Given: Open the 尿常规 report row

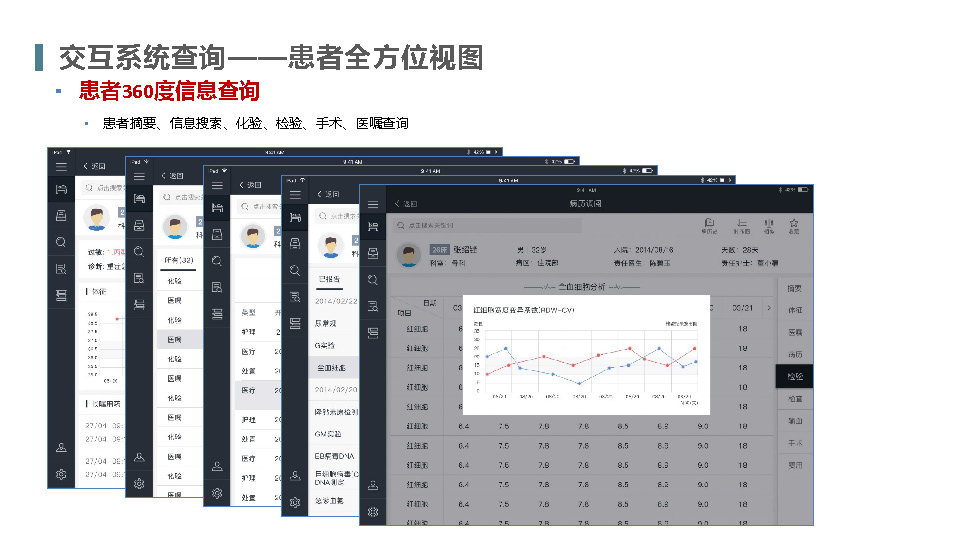Looking at the screenshot, I should pyautogui.click(x=334, y=323).
